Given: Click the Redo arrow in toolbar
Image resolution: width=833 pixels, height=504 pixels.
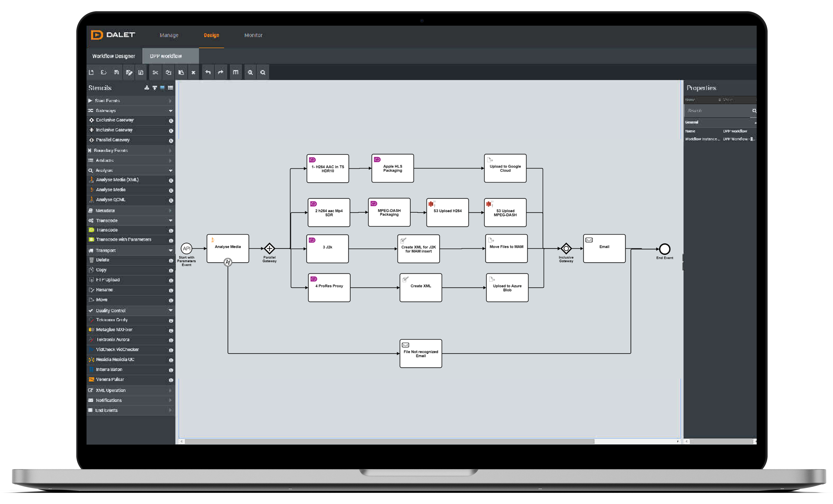Looking at the screenshot, I should [x=221, y=72].
